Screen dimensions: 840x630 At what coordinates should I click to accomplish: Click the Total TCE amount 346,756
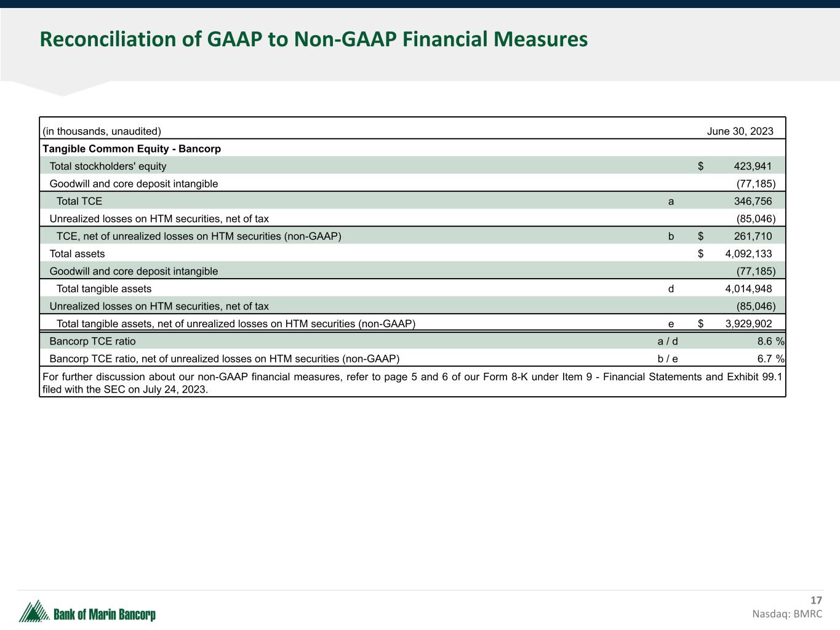point(752,201)
